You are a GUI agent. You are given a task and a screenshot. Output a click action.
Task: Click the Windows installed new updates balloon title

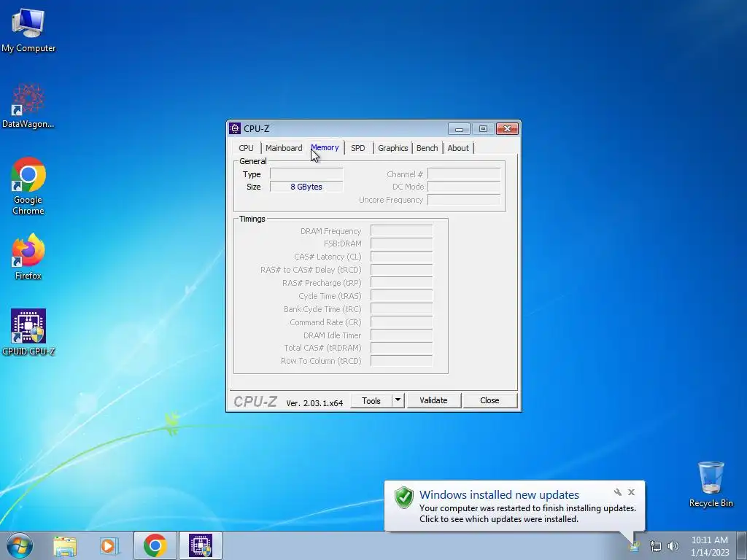coord(499,495)
